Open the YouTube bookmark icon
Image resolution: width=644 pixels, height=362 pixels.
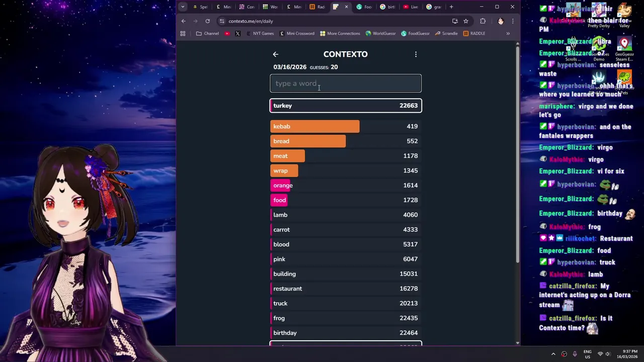coord(227,34)
